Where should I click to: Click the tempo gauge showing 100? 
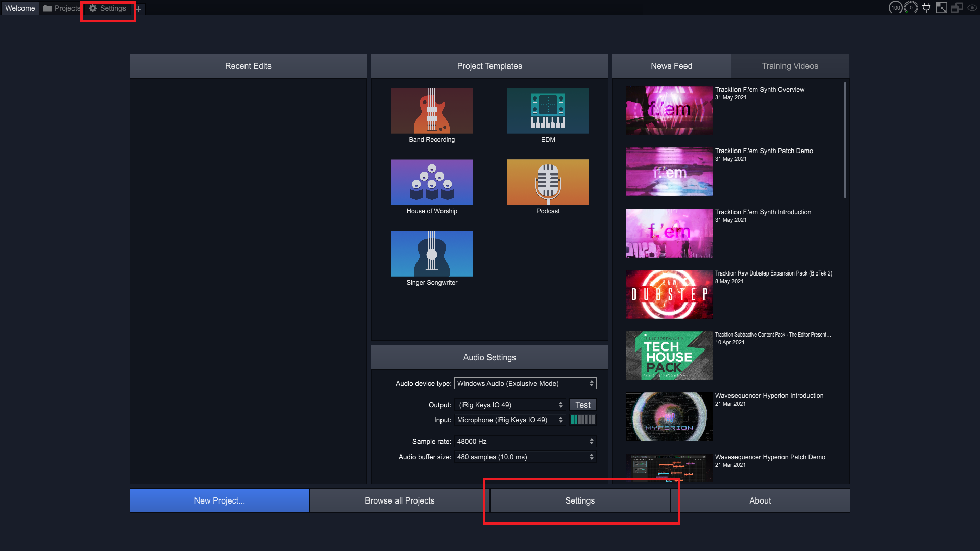895,8
